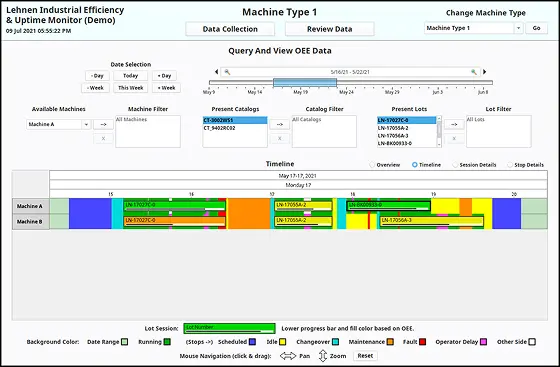The height and width of the screenshot is (367, 560).
Task: Select LN-17056A-3 lot session on timeline
Action: point(432,221)
